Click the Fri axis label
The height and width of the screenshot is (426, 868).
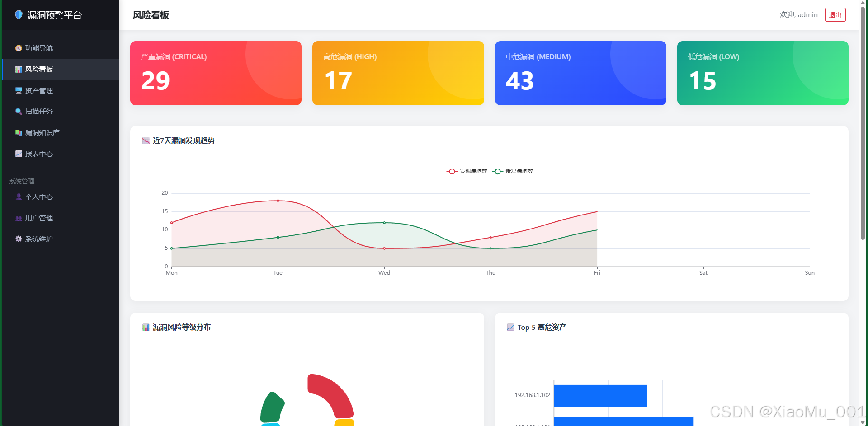(x=597, y=273)
